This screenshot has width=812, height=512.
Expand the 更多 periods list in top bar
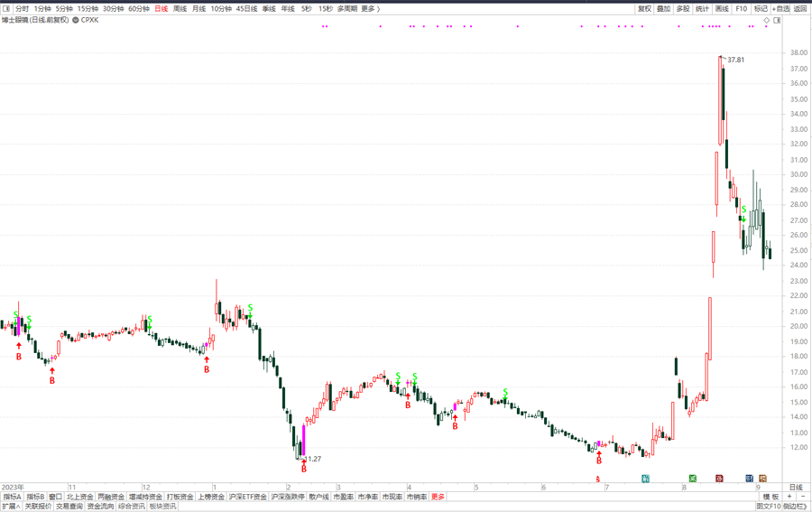pyautogui.click(x=370, y=9)
